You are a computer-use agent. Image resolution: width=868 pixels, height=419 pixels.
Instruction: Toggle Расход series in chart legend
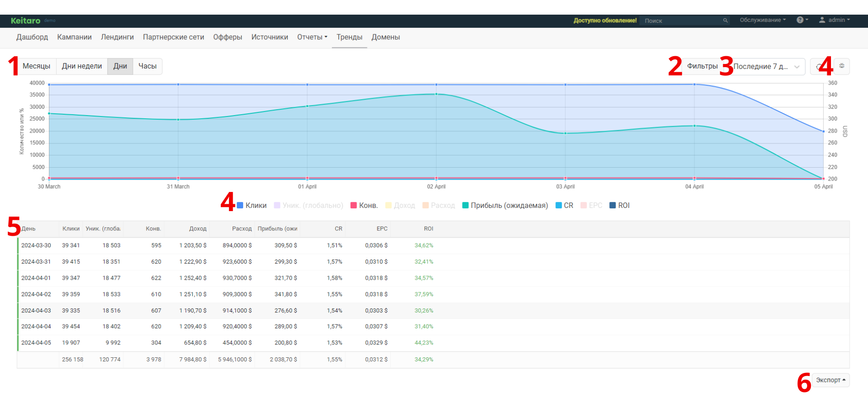[438, 206]
